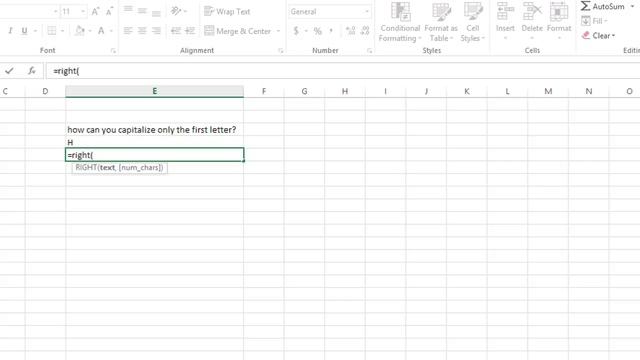
Task: Open the Clear menu
Action: point(598,36)
